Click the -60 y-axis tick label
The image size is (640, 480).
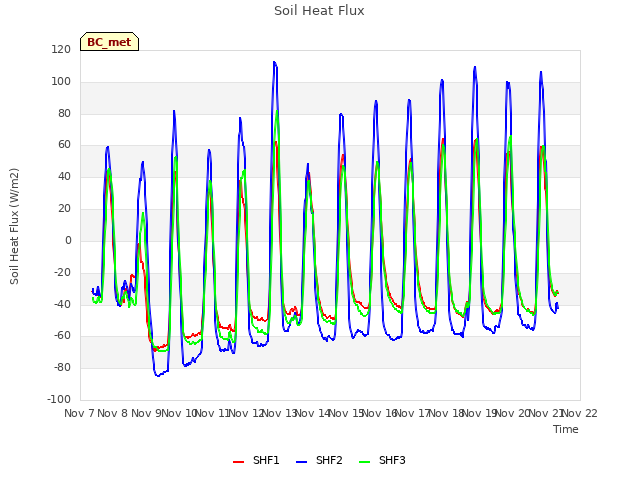pyautogui.click(x=62, y=336)
